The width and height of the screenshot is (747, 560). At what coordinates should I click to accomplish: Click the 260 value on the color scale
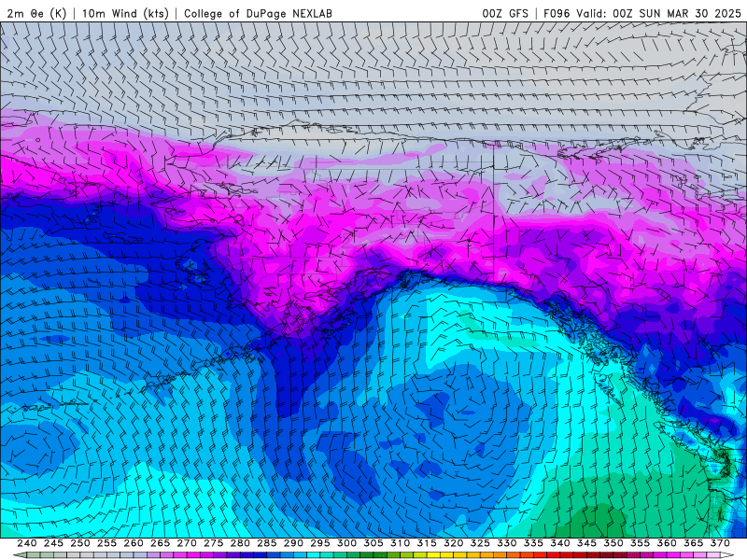point(134,543)
